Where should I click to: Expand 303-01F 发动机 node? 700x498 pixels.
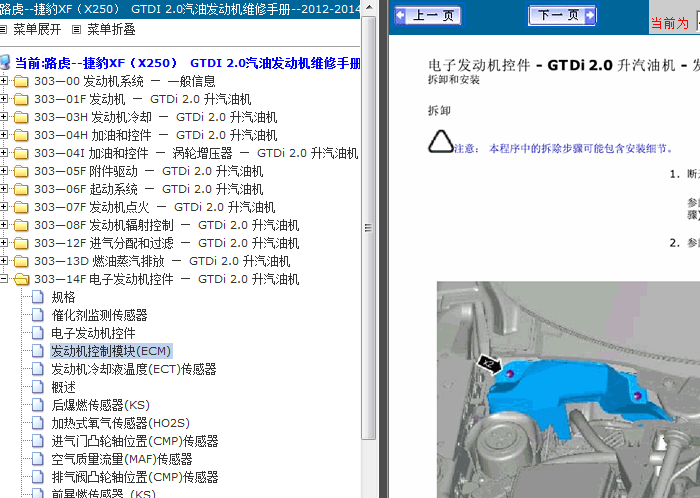click(x=4, y=99)
